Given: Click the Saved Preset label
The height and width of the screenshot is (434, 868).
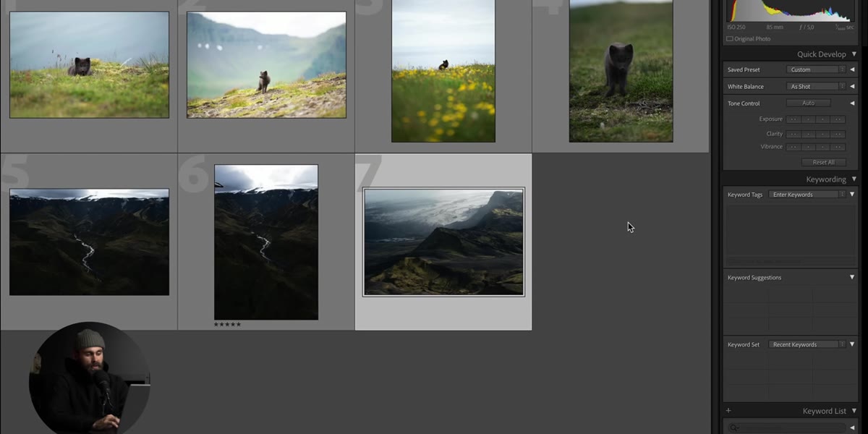Looking at the screenshot, I should pos(744,70).
